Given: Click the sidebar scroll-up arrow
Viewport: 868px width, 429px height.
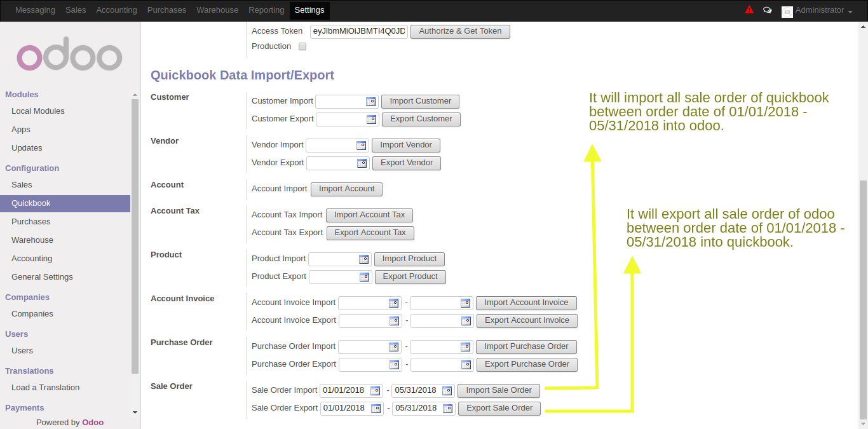Looking at the screenshot, I should click(x=135, y=94).
